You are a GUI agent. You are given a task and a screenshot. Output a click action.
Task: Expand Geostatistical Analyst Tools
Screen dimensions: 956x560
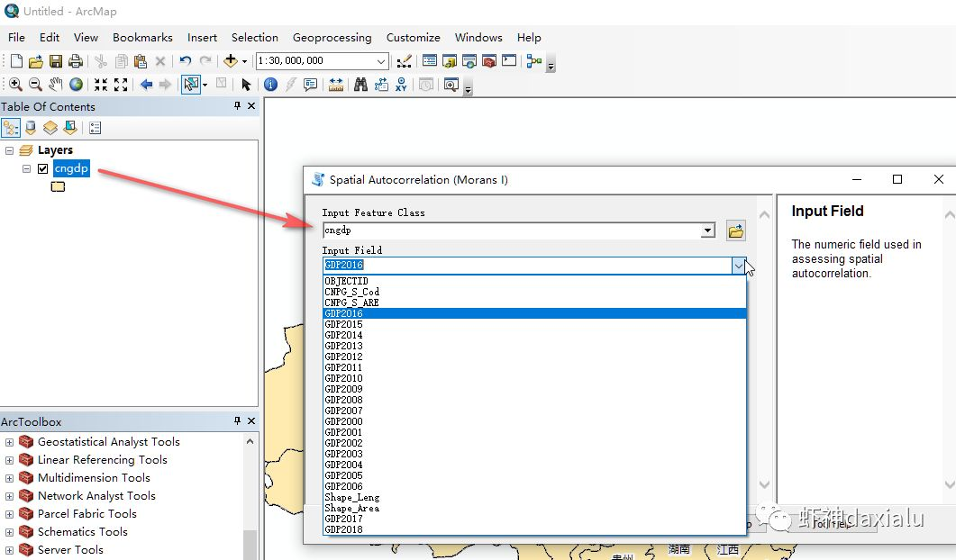click(x=9, y=442)
